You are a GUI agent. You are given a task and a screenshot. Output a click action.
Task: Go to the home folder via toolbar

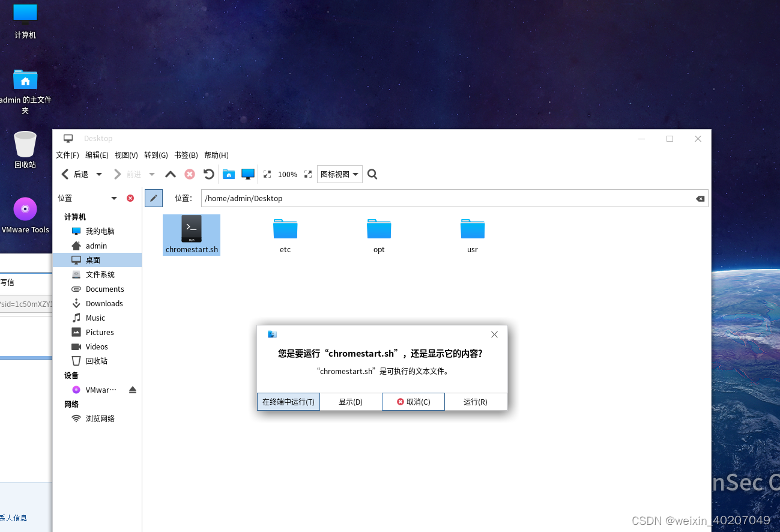coord(229,174)
